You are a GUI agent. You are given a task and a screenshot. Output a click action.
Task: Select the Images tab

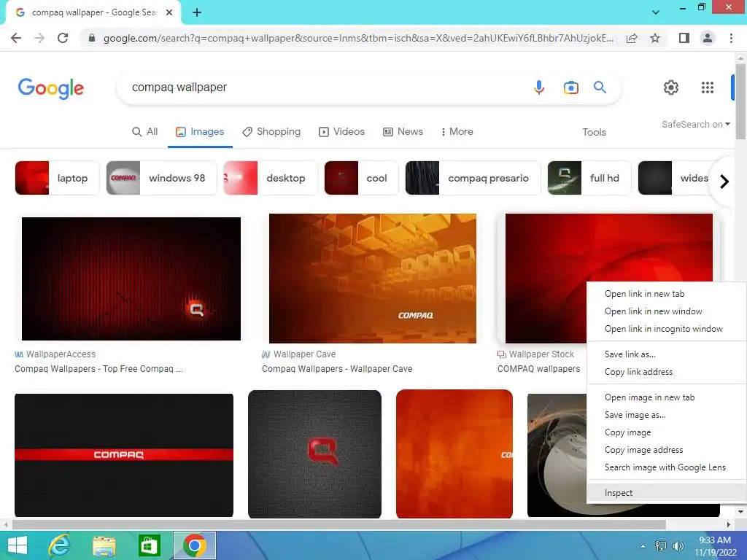pyautogui.click(x=200, y=131)
